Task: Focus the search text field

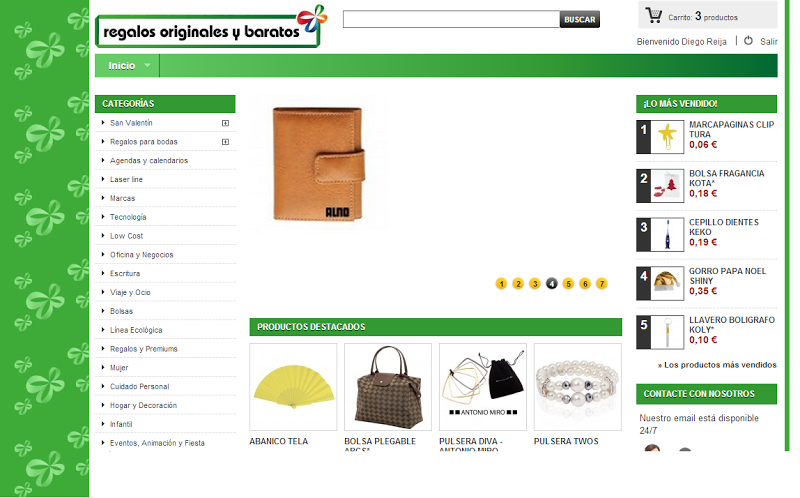Action: click(x=452, y=19)
